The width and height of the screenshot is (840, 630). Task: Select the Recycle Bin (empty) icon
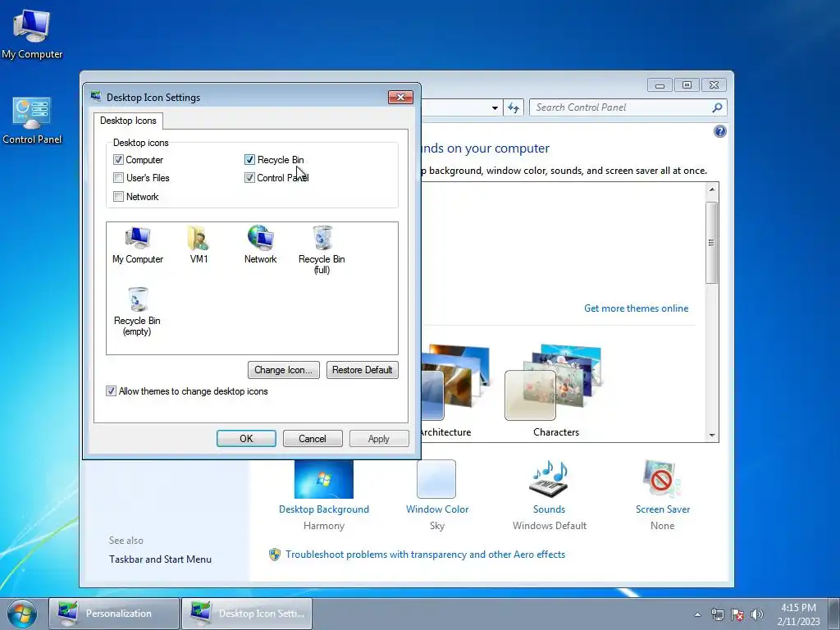[137, 312]
